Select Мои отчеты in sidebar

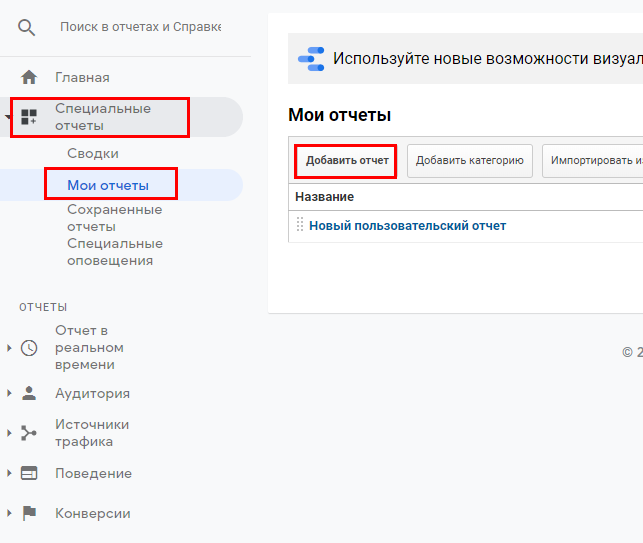tap(108, 185)
